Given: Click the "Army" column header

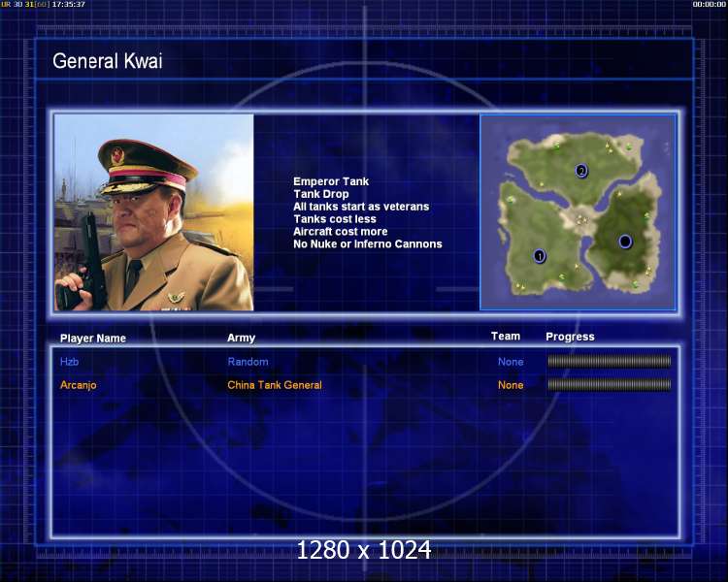Looking at the screenshot, I should [241, 338].
